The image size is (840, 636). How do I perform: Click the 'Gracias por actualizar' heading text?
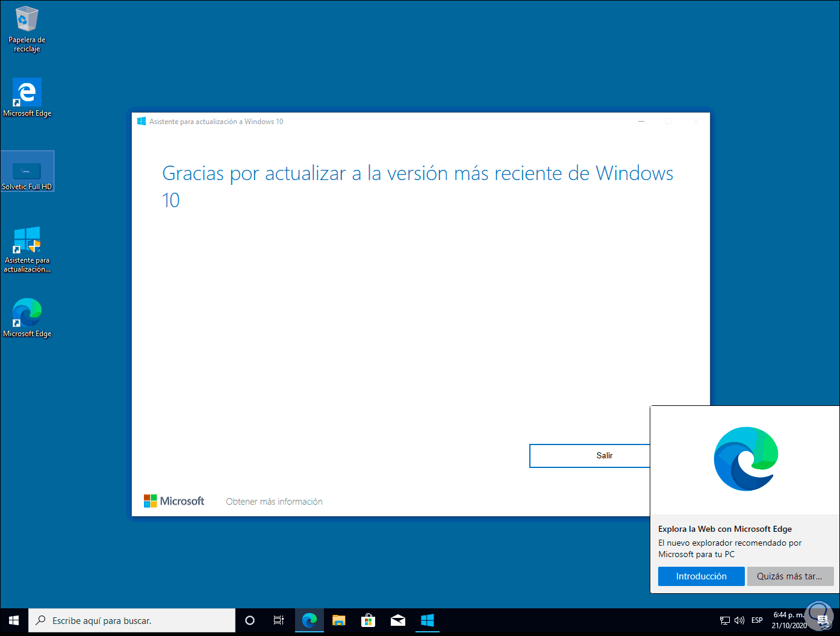[x=417, y=187]
